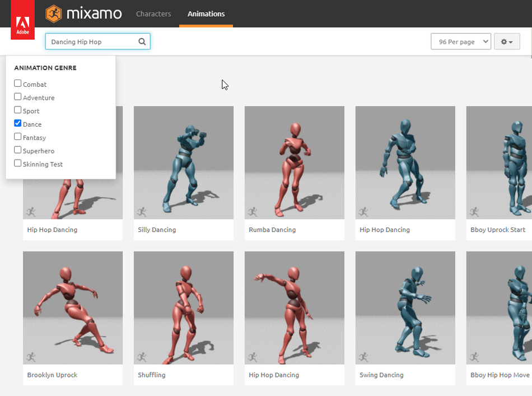
Task: Click the in-place icon on Shuffling
Action: (x=142, y=358)
